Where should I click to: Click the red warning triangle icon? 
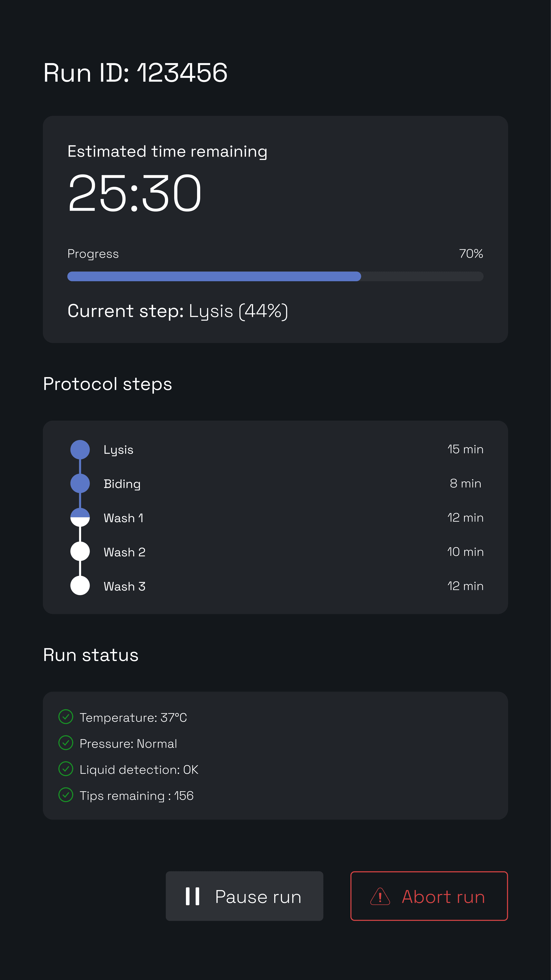380,896
